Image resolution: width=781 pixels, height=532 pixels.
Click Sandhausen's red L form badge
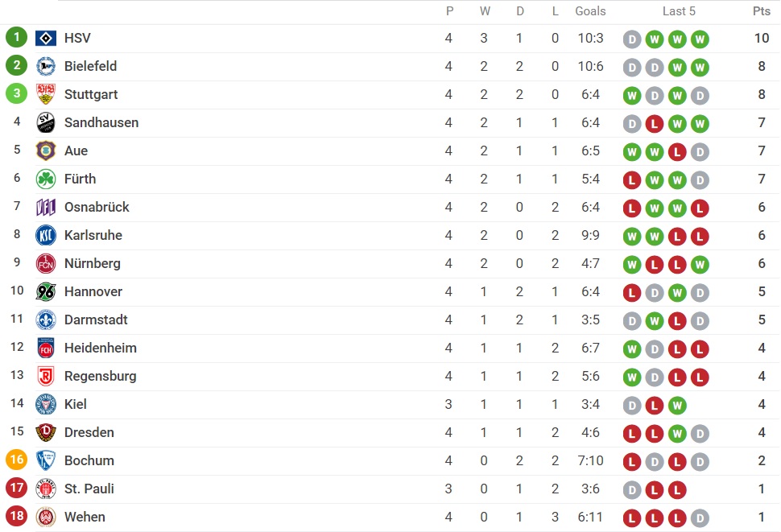[x=655, y=123]
